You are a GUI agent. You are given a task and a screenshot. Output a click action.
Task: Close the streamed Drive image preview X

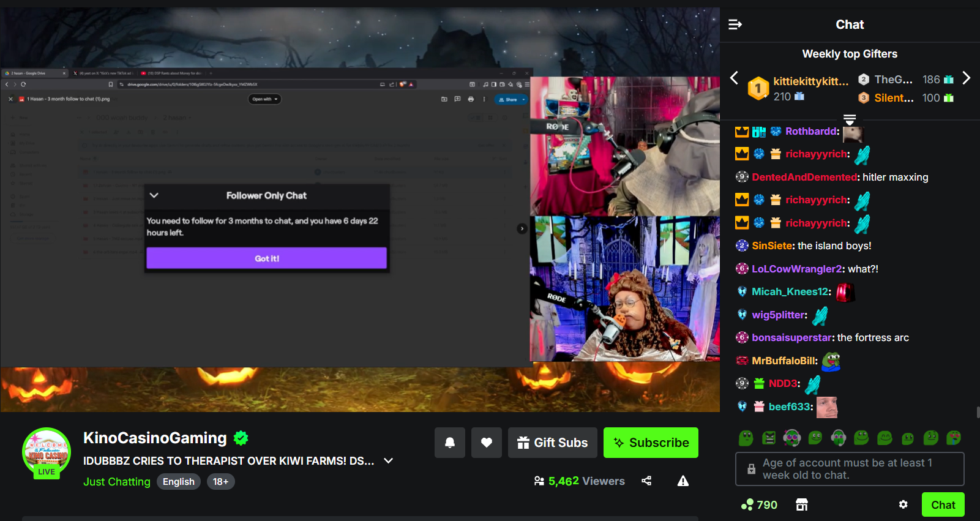10,99
